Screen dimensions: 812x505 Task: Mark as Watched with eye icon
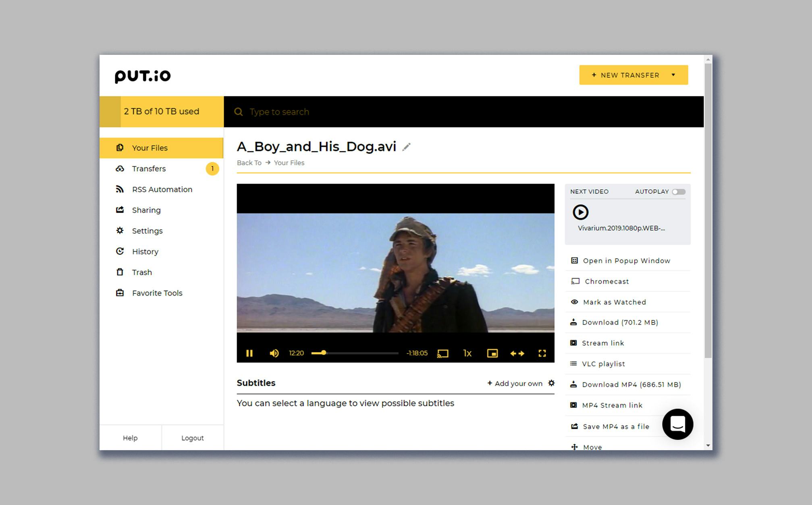coord(614,302)
